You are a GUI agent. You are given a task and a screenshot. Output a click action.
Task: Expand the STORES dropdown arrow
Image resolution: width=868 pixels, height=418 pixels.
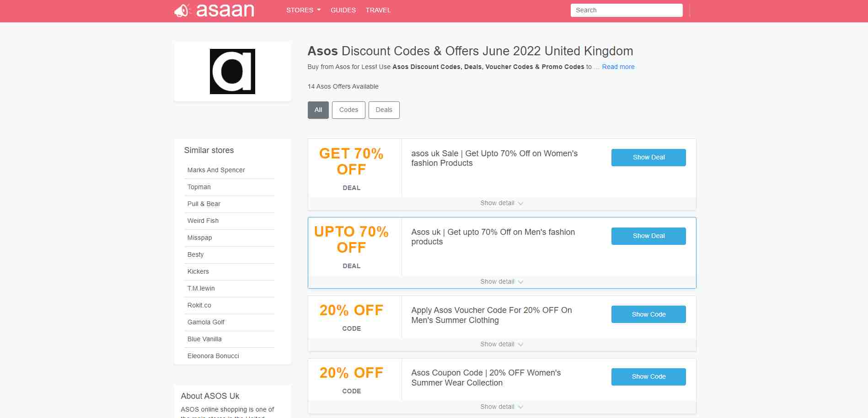point(318,10)
